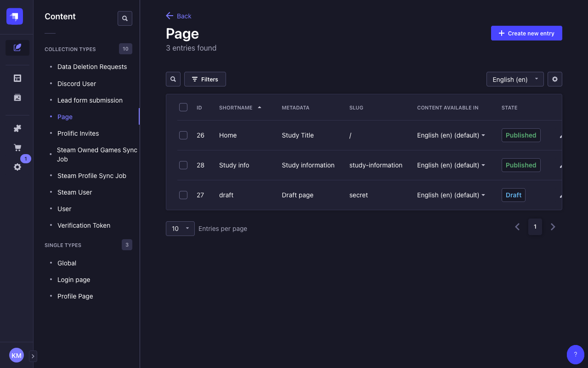
Task: Click the search icon above the entries table
Action: (173, 79)
